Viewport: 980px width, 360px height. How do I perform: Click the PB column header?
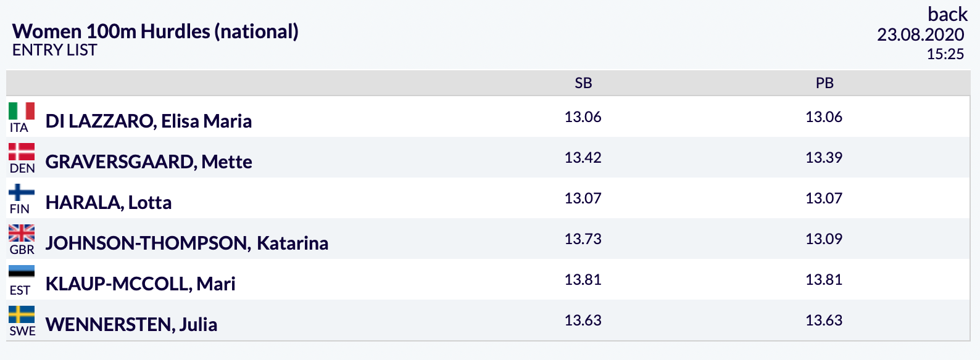[824, 83]
